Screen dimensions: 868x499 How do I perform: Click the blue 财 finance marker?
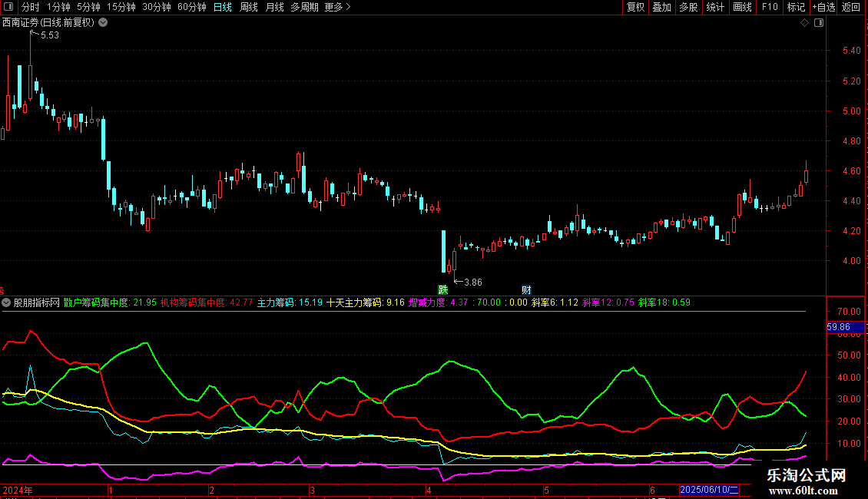(526, 290)
